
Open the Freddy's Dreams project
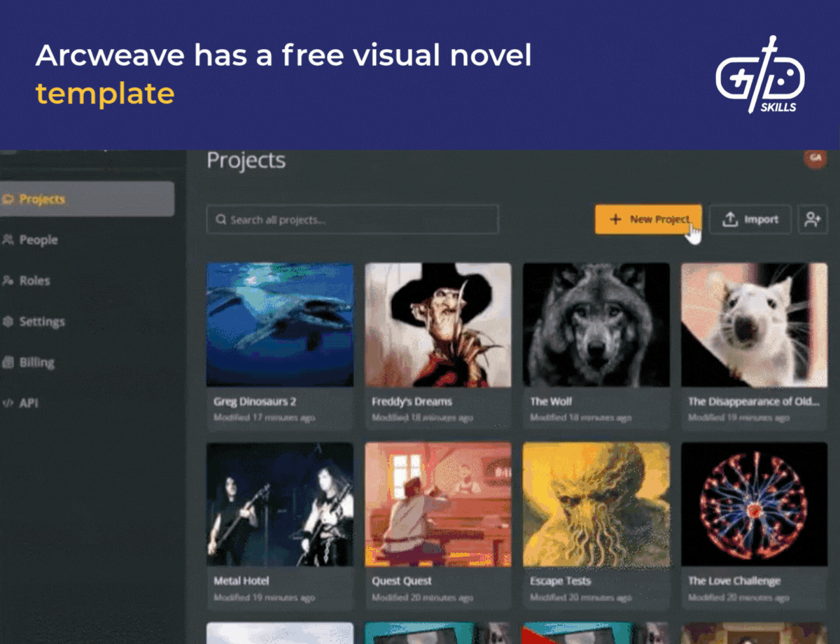(438, 325)
